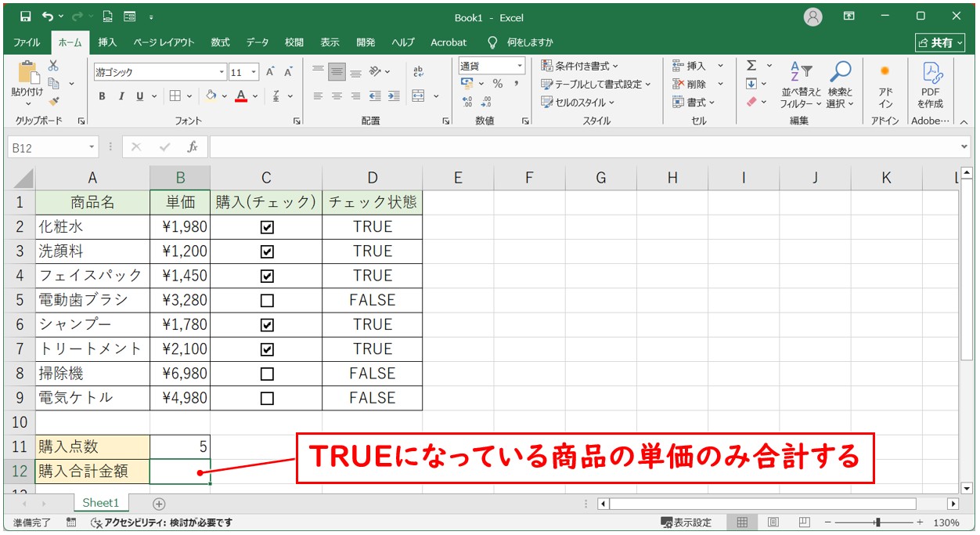Select the Sheet1 sheet tab
This screenshot has width=980, height=535.
pos(101,503)
